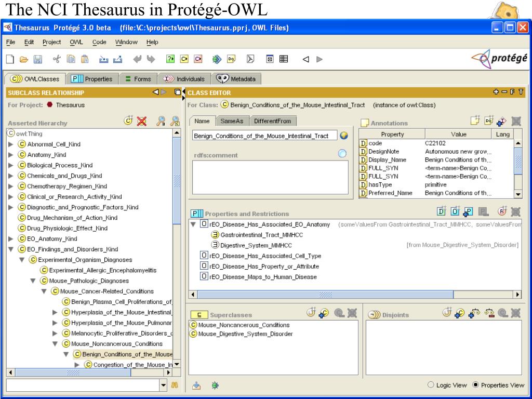This screenshot has width=532, height=399.
Task: Open the search box dropdown arrow at bottom left
Action: coord(164,385)
